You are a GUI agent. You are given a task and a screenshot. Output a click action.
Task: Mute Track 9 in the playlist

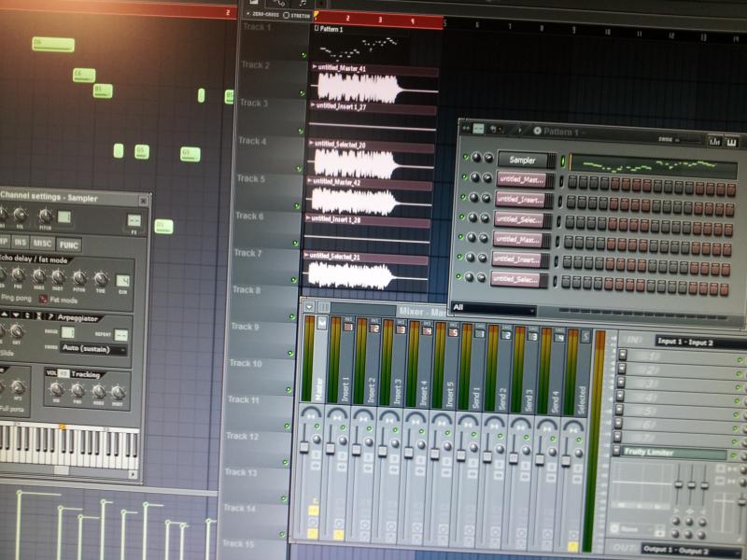coord(291,353)
